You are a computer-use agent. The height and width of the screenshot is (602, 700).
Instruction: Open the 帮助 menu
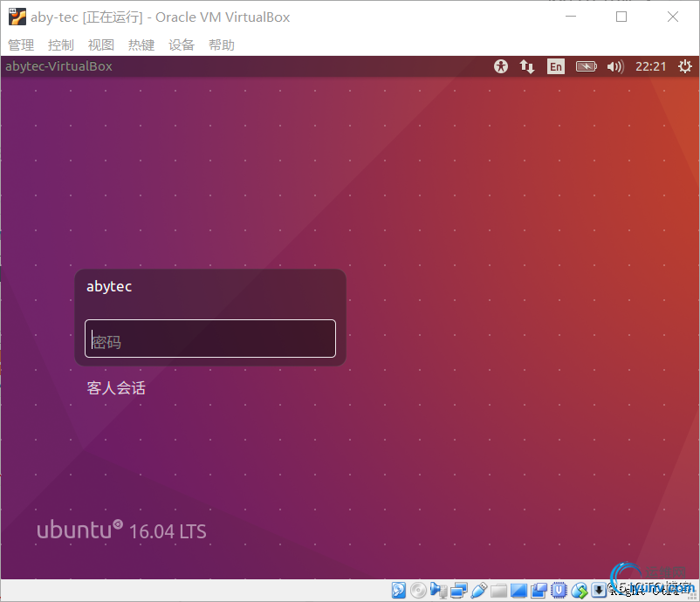click(x=222, y=44)
